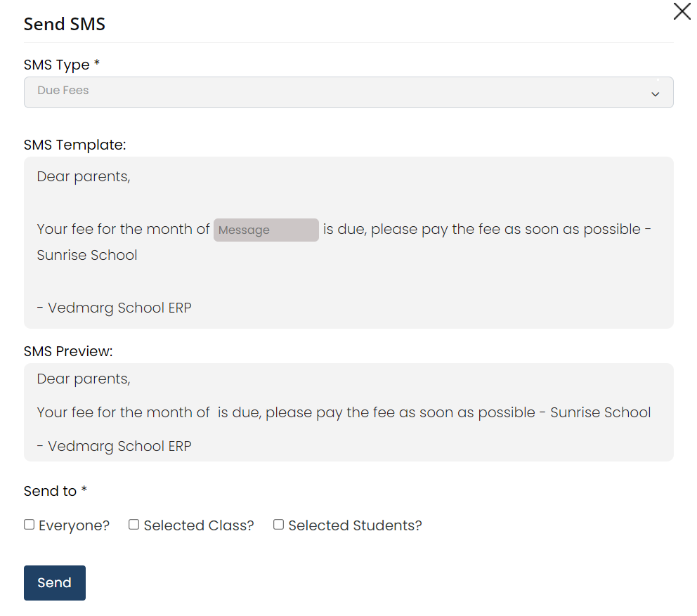697x616 pixels.
Task: Click the Send SMS dialog title
Action: (64, 24)
